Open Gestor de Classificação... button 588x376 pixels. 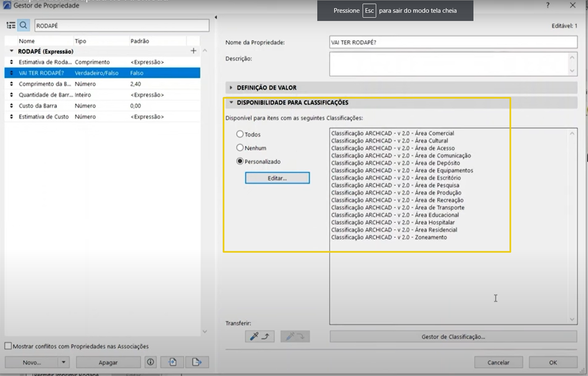tap(453, 337)
